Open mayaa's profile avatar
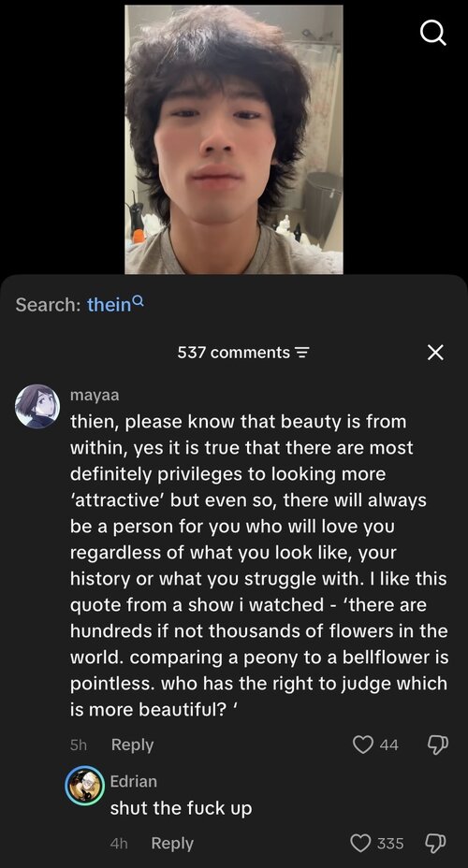 (37, 406)
